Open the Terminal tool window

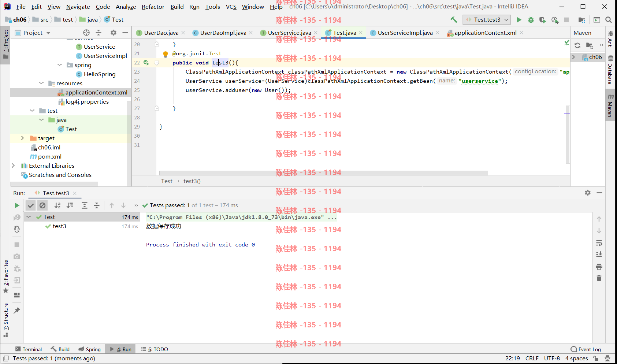pos(29,349)
